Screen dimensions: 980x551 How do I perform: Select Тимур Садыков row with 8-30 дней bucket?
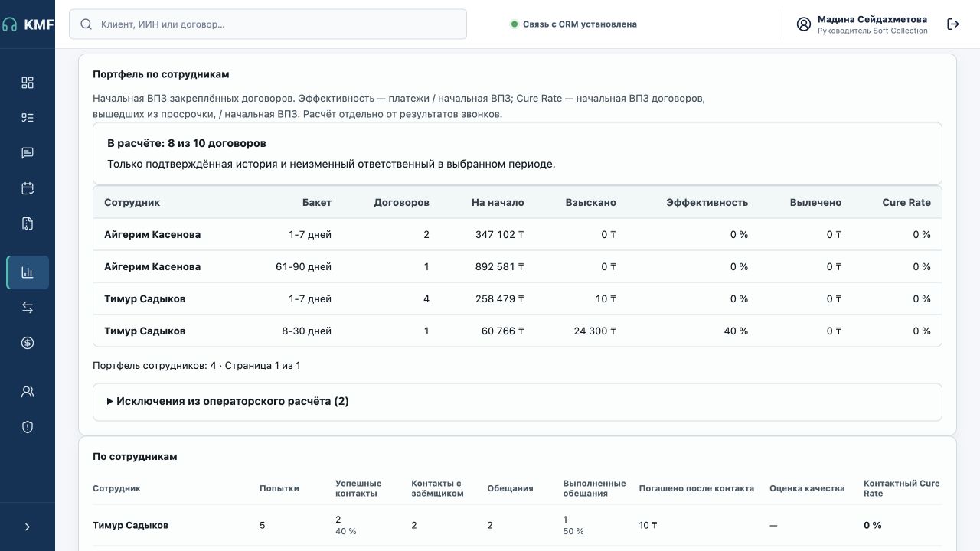pos(518,331)
